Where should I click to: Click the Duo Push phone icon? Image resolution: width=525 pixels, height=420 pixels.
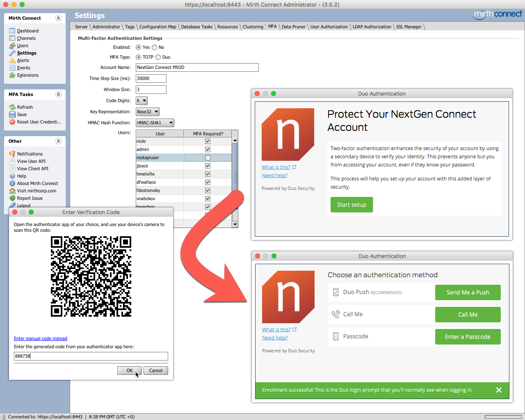(336, 292)
